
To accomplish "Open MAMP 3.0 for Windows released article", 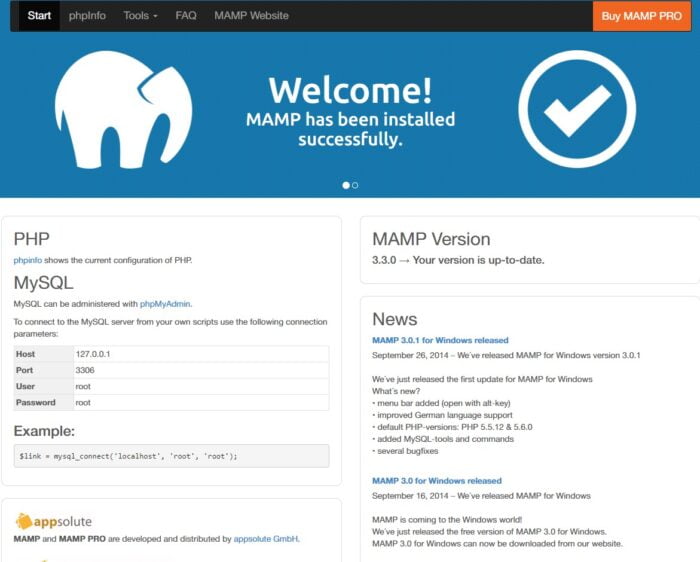I will pyautogui.click(x=437, y=481).
